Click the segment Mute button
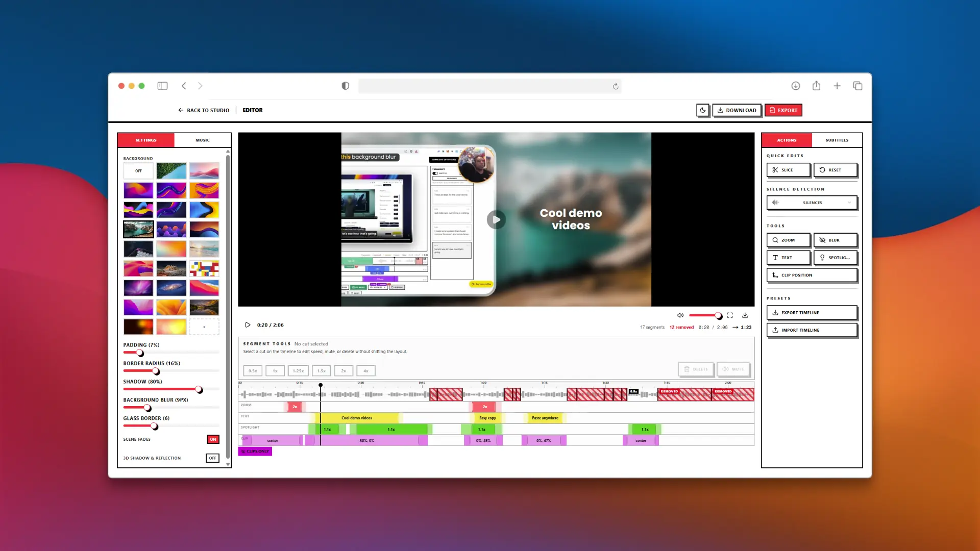980x551 pixels. click(733, 369)
